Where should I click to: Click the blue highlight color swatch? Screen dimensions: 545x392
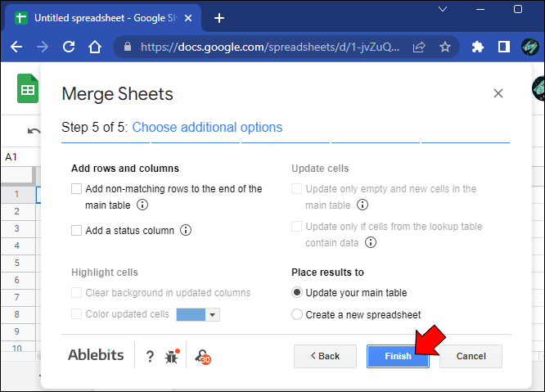[190, 314]
